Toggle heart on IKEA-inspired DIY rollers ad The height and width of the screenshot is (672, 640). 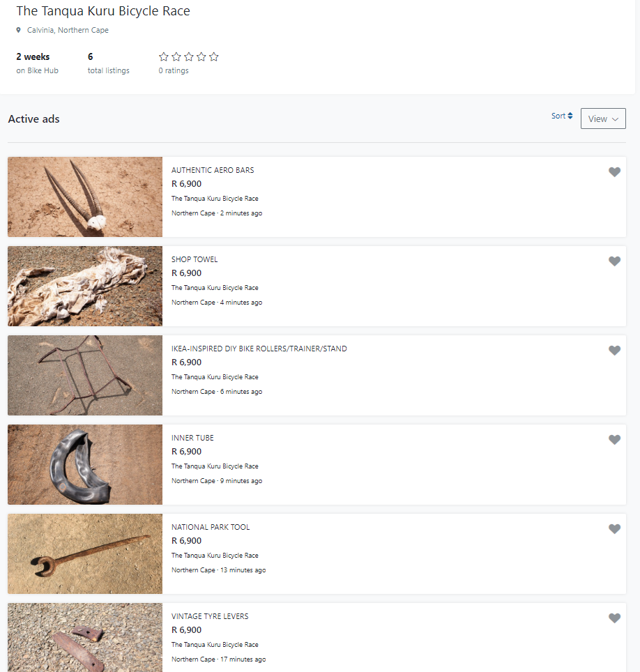click(614, 351)
